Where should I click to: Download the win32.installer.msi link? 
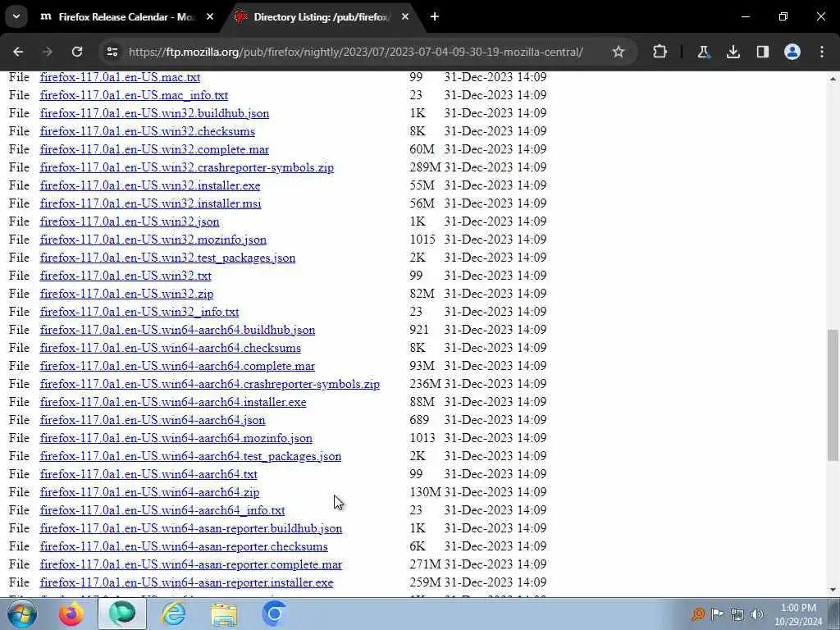pos(151,203)
